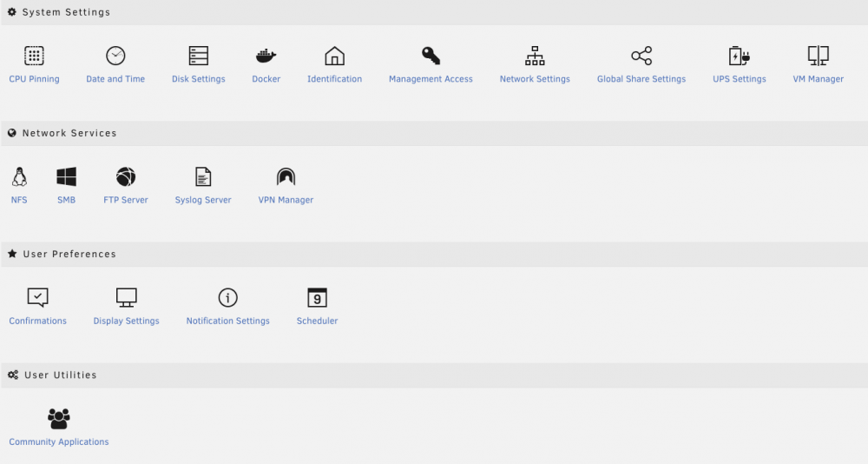
Task: Click the Docker whale icon
Action: click(x=266, y=56)
